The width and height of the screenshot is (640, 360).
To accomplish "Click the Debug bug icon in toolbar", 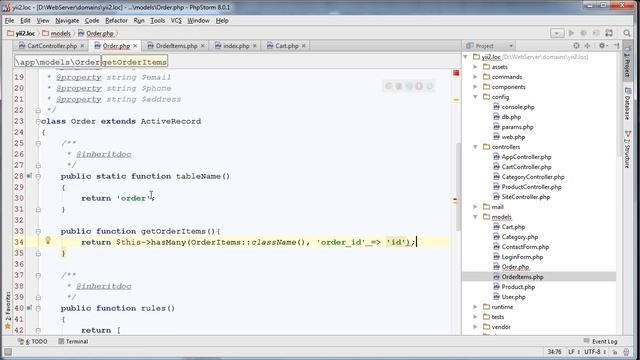I will (x=584, y=33).
